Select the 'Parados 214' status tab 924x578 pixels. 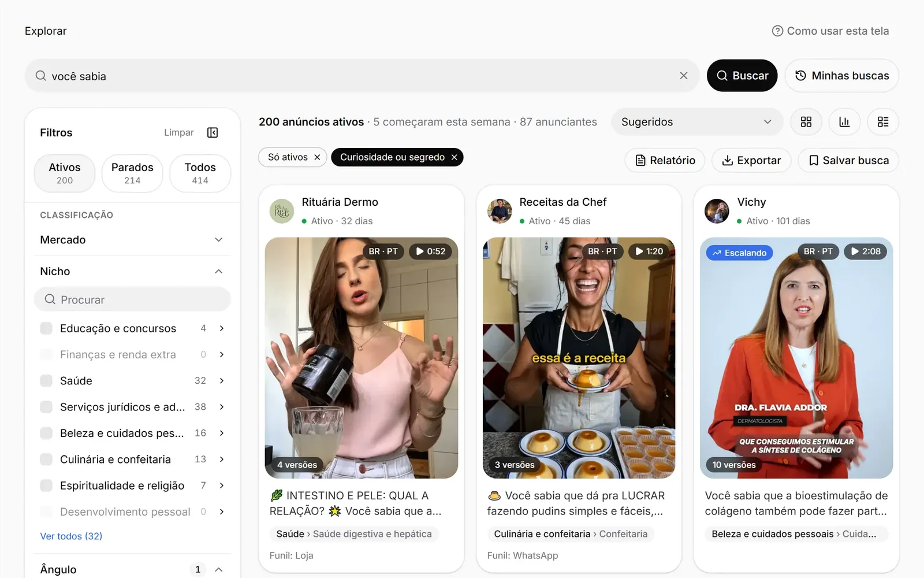click(132, 173)
